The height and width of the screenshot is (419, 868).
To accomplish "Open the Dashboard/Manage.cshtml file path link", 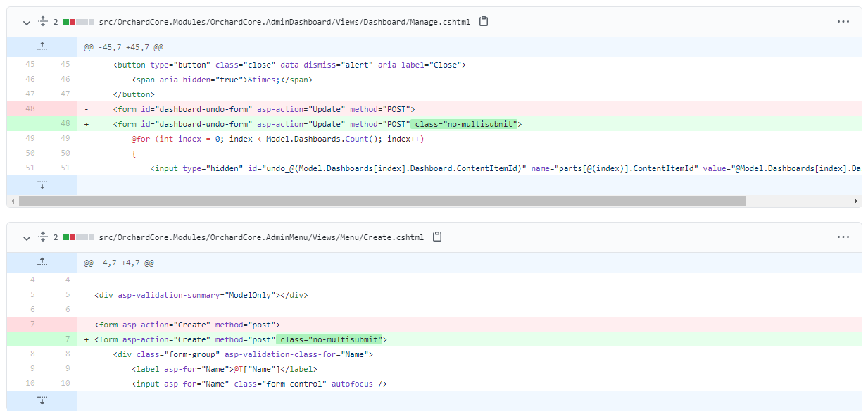I will (284, 22).
